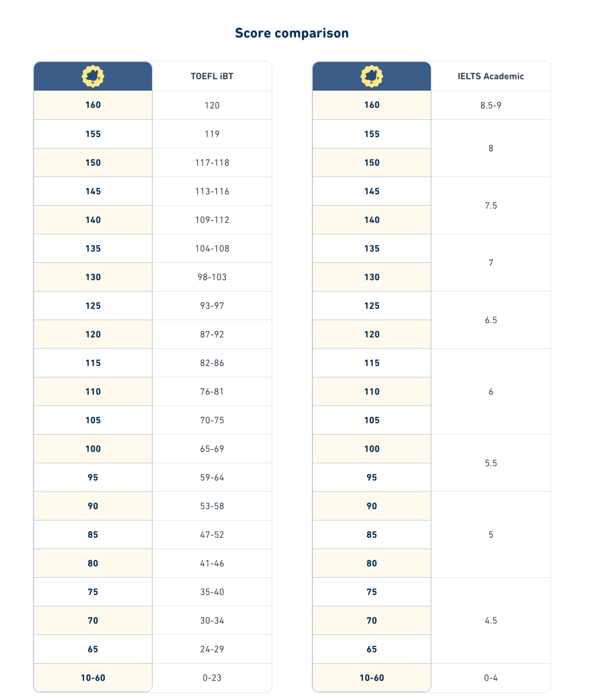
Task: Select the IELTS band 6 cell
Action: [491, 392]
